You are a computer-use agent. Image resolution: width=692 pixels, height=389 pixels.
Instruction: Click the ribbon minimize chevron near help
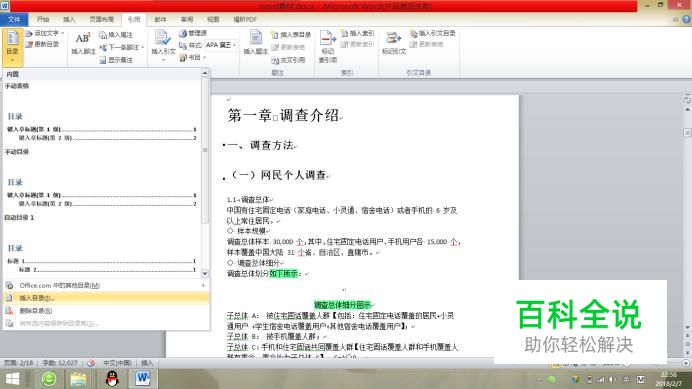pos(675,19)
